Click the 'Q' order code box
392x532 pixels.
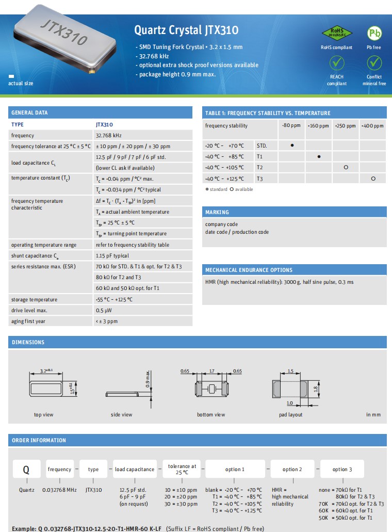pos(27,470)
